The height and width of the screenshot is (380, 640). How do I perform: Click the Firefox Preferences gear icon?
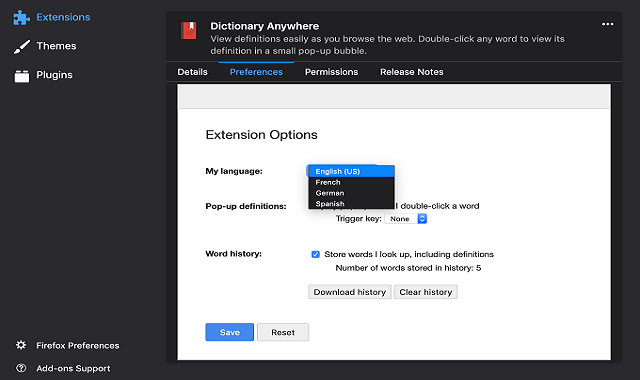tap(21, 345)
